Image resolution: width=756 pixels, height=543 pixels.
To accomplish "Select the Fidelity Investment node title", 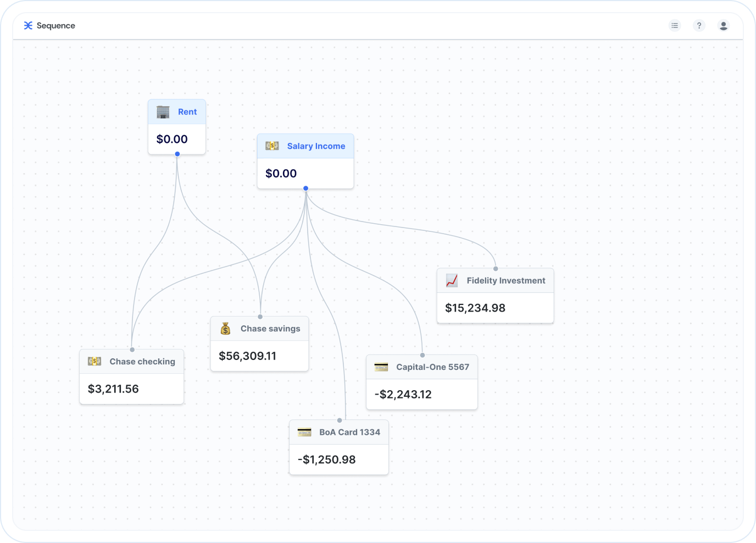I will [506, 281].
